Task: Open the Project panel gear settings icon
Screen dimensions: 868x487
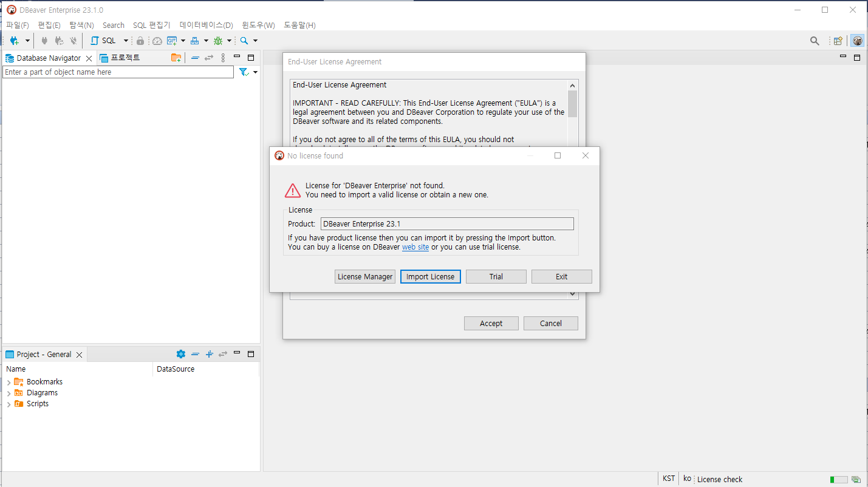Action: [180, 354]
